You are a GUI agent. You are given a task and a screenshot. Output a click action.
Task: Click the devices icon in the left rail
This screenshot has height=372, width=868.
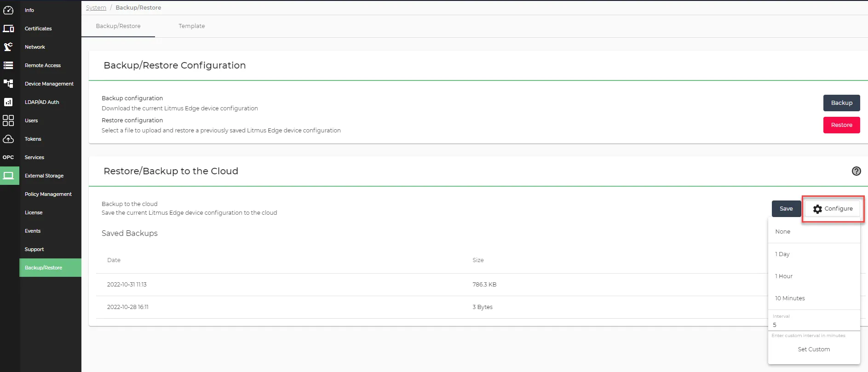pyautogui.click(x=8, y=29)
